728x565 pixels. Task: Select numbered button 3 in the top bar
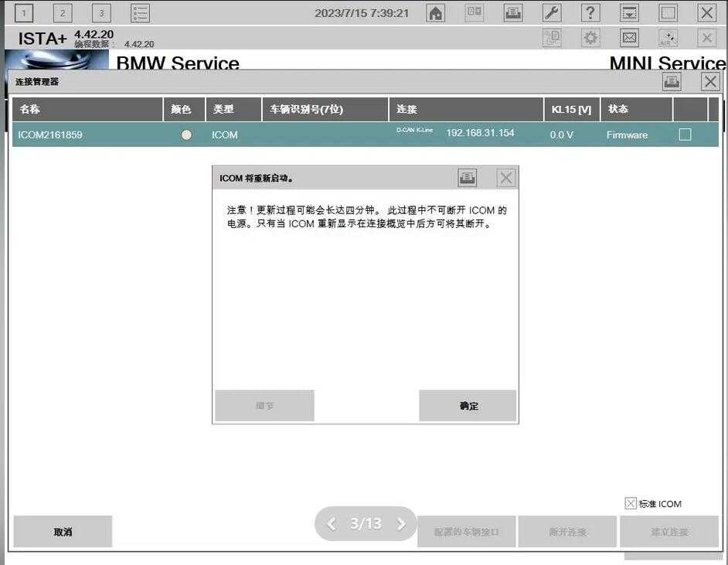pyautogui.click(x=101, y=13)
